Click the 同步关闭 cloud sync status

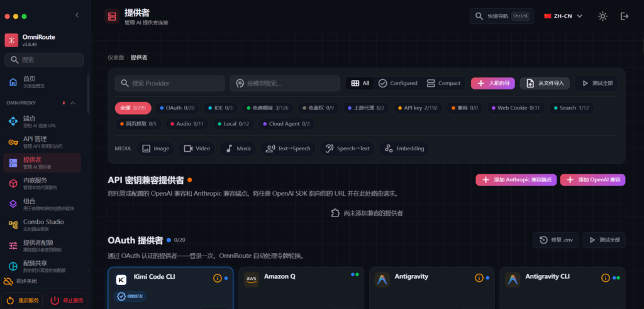pos(21,281)
